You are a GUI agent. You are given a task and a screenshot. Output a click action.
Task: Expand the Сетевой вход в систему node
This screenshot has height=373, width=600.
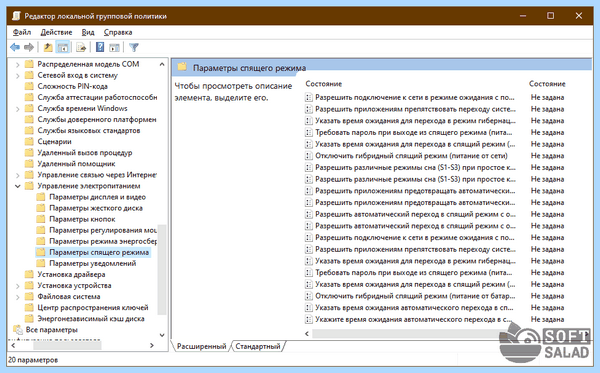coord(18,75)
